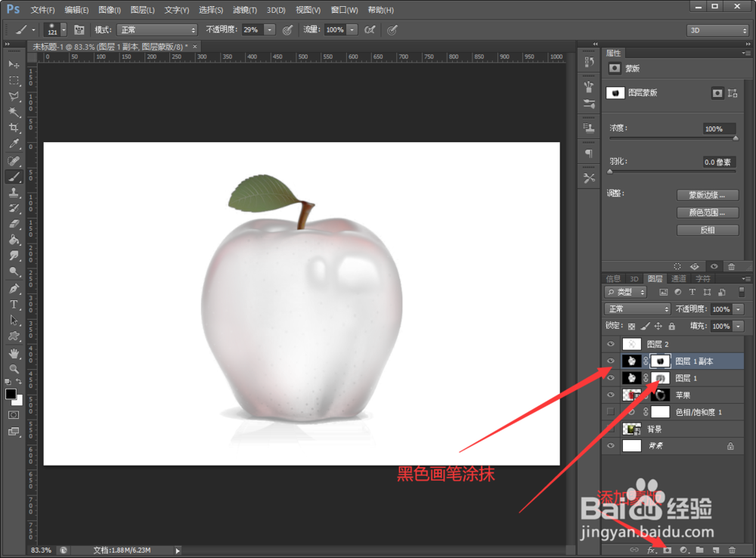
Task: Hide the 苹果 layer
Action: pyautogui.click(x=611, y=395)
